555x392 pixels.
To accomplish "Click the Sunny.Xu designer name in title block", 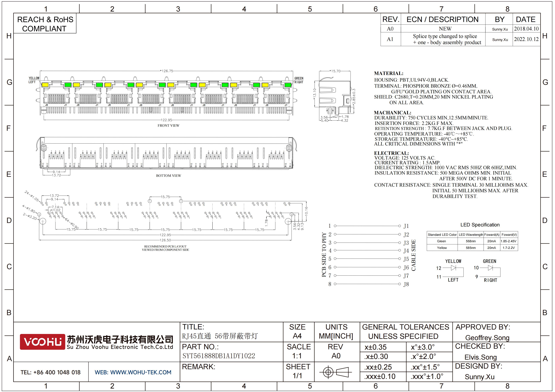I will (x=480, y=377).
